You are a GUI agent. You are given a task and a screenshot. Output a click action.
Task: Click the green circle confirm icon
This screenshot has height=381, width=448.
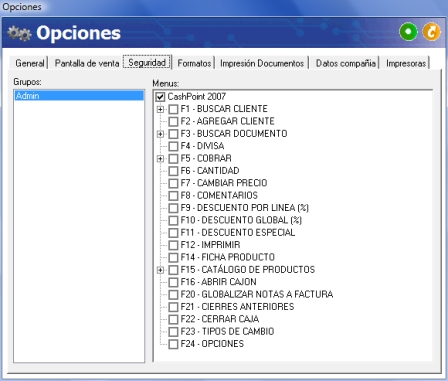pyautogui.click(x=409, y=32)
